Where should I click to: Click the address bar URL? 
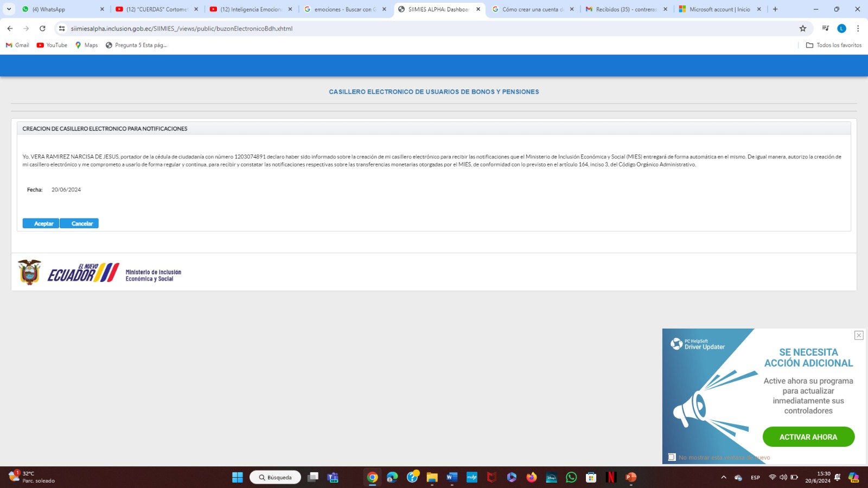[181, 29]
